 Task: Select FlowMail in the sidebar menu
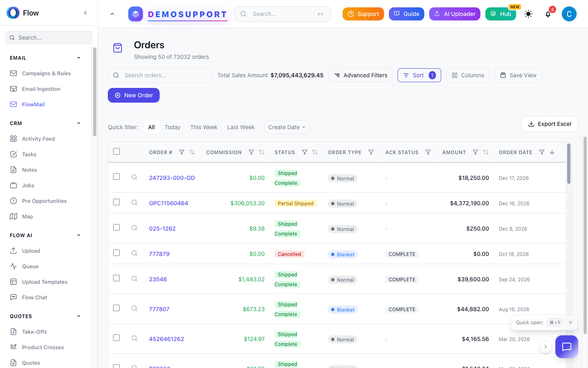[33, 104]
